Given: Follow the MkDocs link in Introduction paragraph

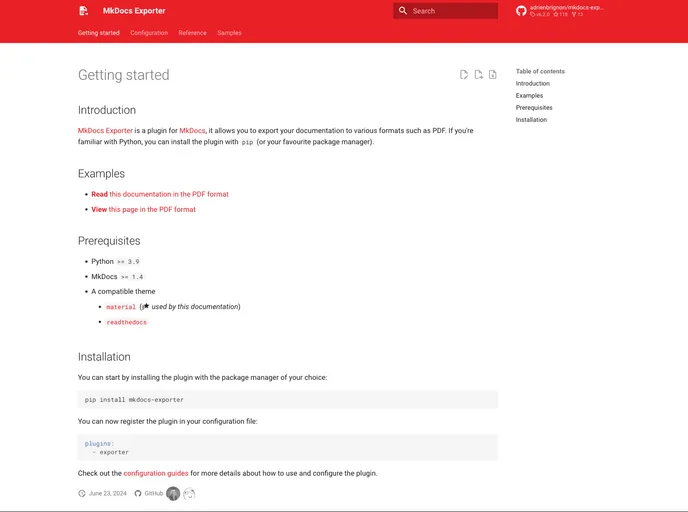Looking at the screenshot, I should coord(192,131).
